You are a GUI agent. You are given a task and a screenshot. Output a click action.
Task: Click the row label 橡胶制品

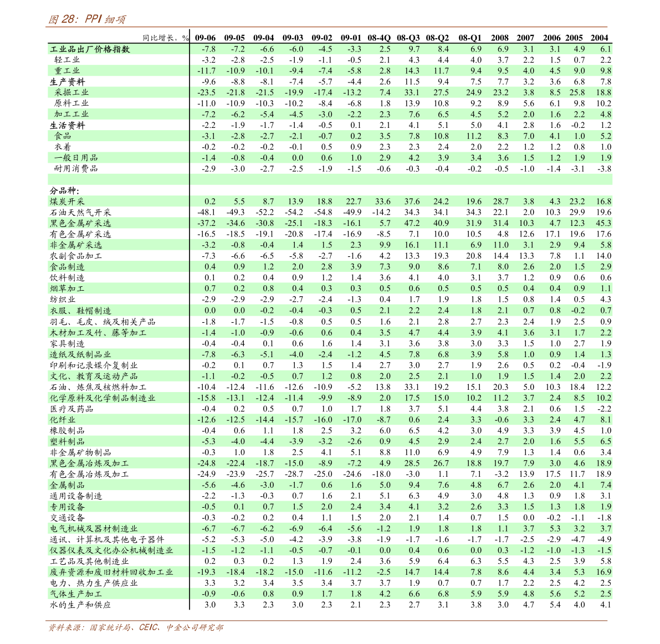67,431
